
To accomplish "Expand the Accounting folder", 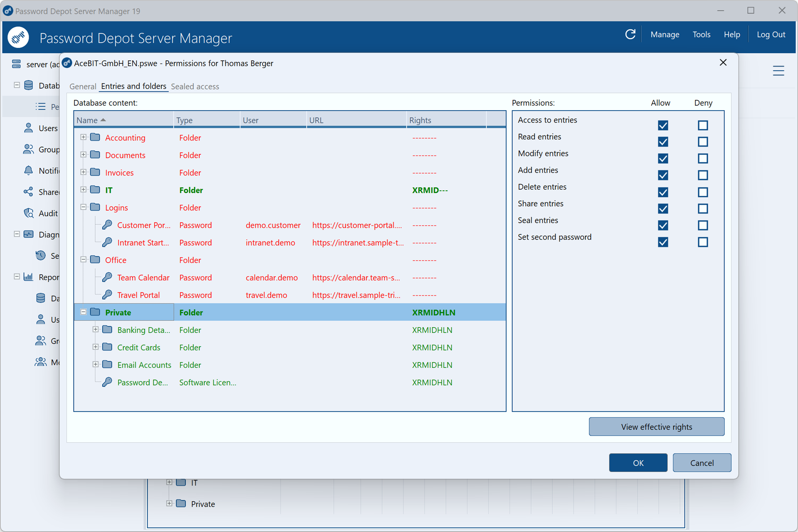I will tap(84, 137).
